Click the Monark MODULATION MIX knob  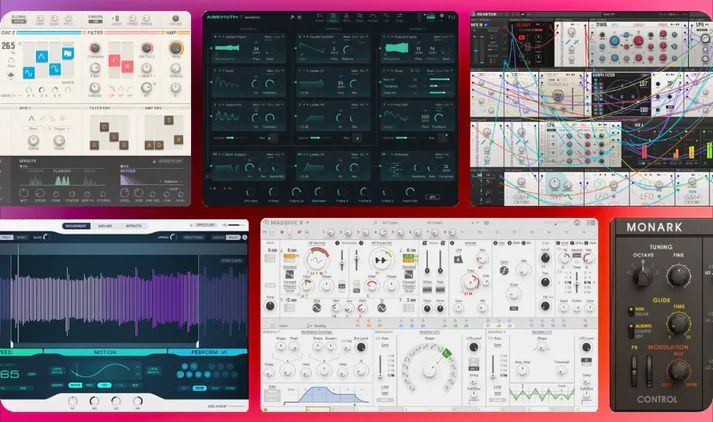click(678, 371)
